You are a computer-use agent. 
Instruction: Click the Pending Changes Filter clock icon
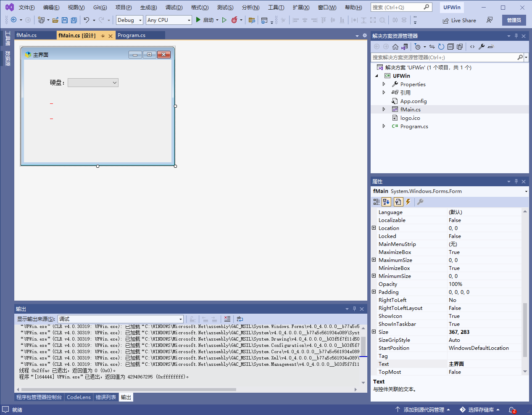click(x=417, y=47)
